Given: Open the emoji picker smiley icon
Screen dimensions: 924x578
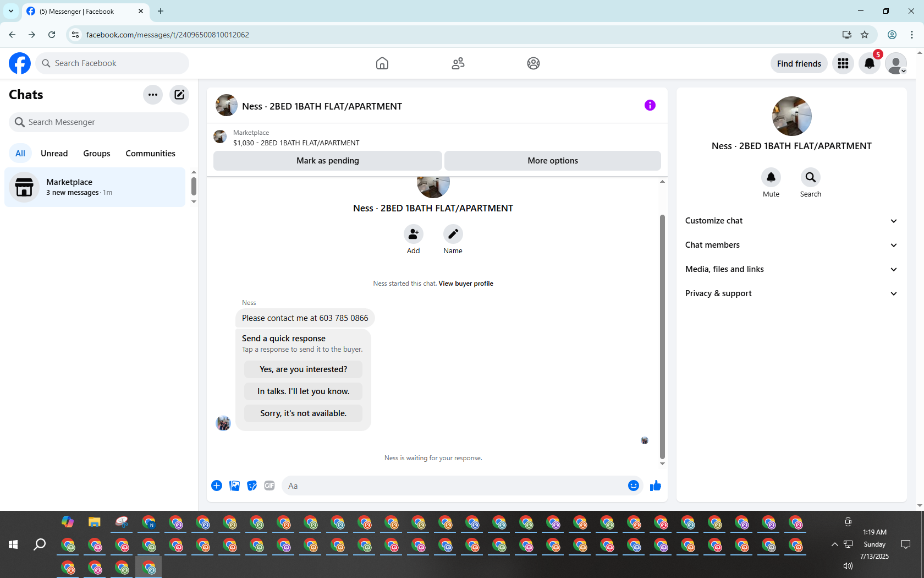Looking at the screenshot, I should point(634,486).
